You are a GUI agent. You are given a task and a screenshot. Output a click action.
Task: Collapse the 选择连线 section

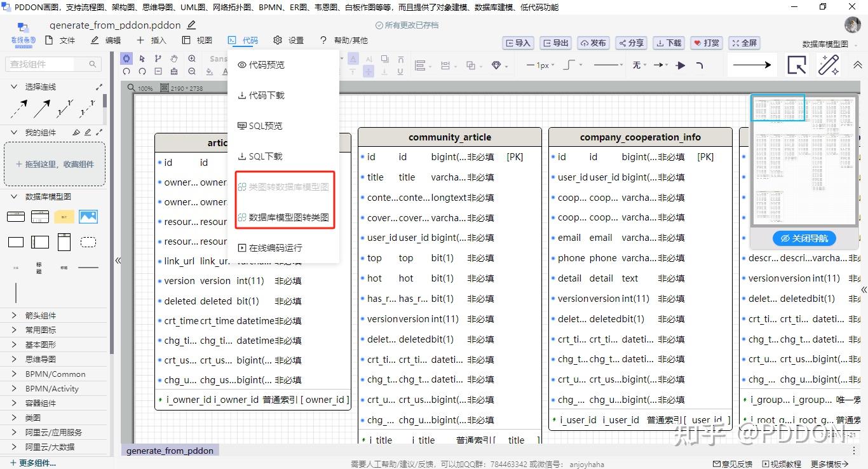(x=14, y=86)
